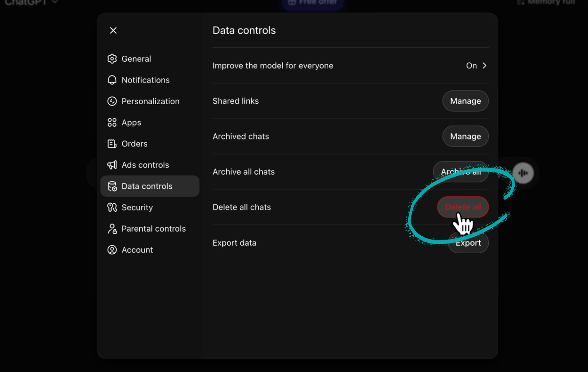
Task: Click the chevron next to On
Action: coord(485,65)
